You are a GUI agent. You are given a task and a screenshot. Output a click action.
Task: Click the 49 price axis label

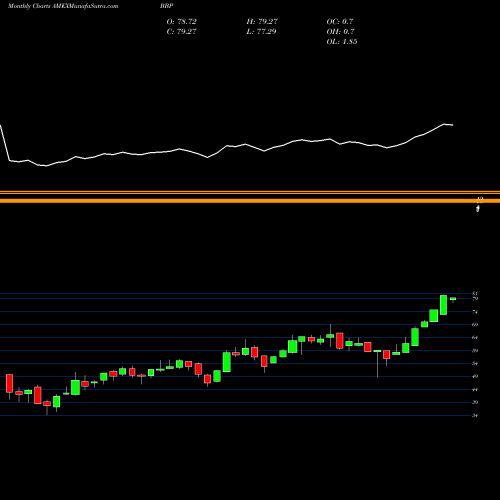pos(475,376)
